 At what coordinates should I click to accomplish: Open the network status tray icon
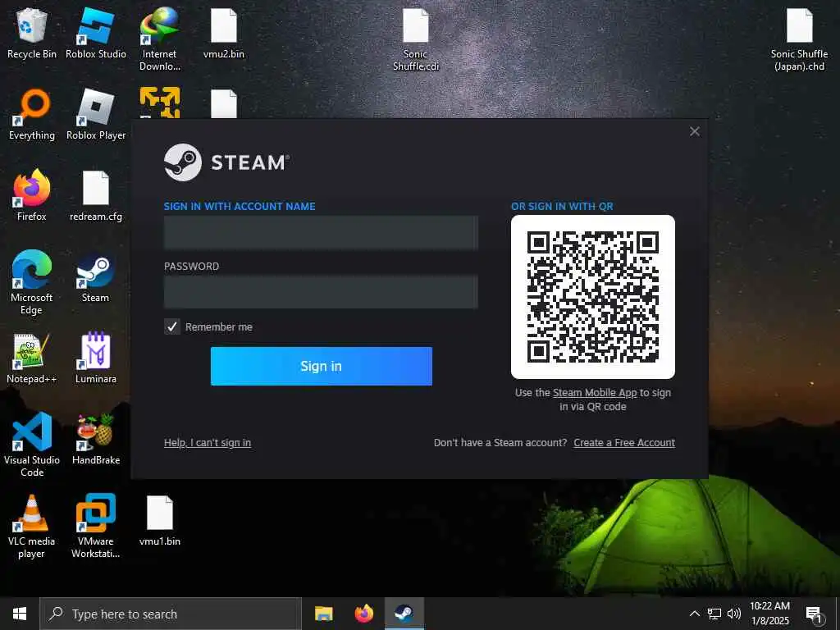point(714,614)
